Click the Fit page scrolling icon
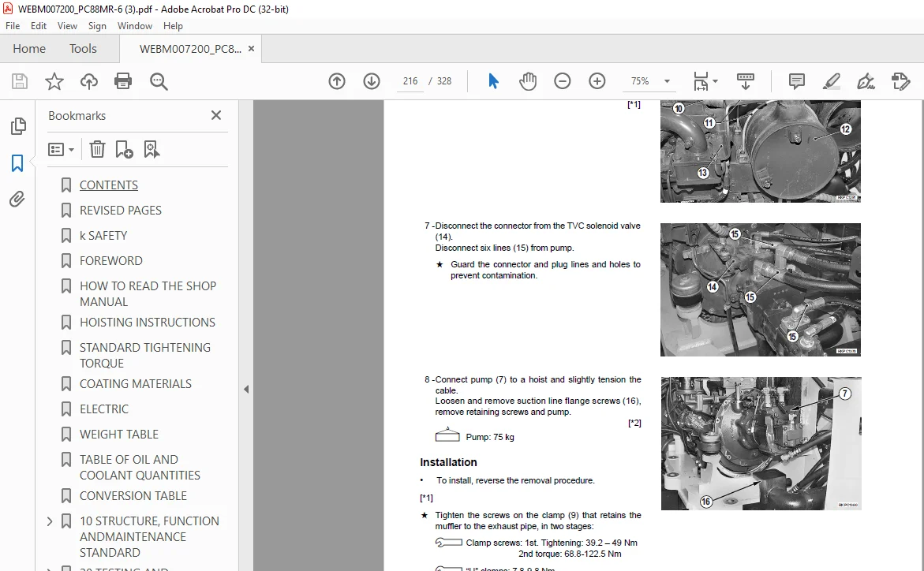The image size is (924, 571). click(701, 81)
